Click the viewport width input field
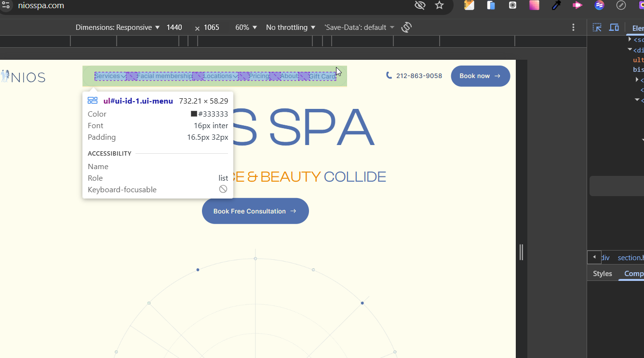Screen dimensions: 644x358 (x=174, y=27)
